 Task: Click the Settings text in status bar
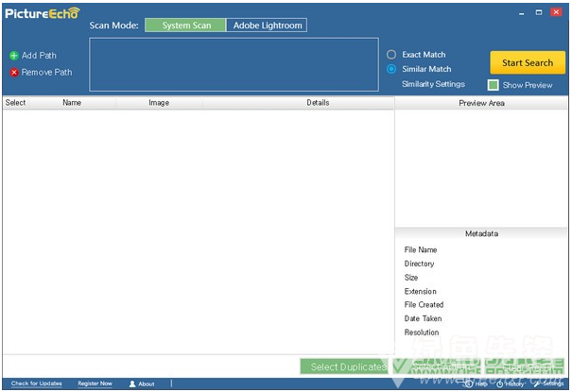tap(553, 383)
